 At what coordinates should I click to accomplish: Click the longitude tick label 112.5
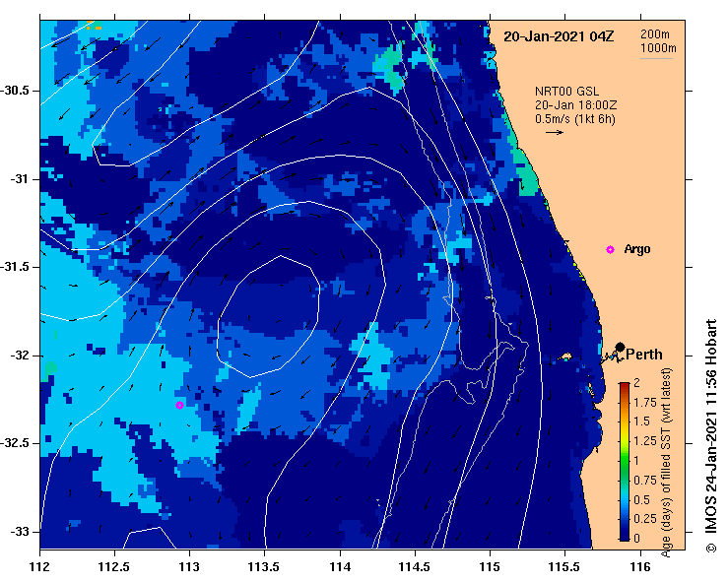pos(113,567)
